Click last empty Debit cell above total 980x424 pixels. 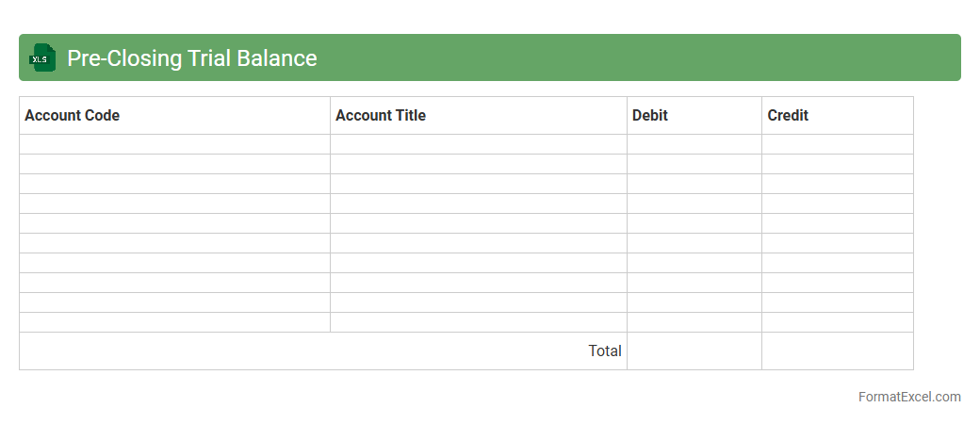coord(694,322)
